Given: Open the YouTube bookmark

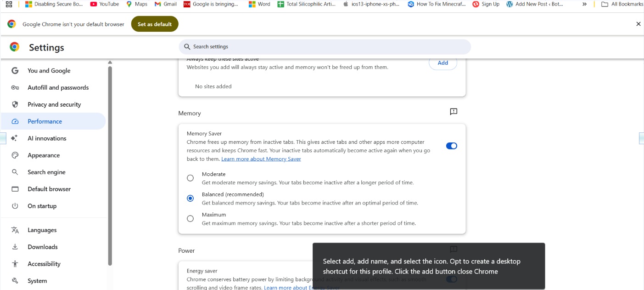Looking at the screenshot, I should coord(104,4).
